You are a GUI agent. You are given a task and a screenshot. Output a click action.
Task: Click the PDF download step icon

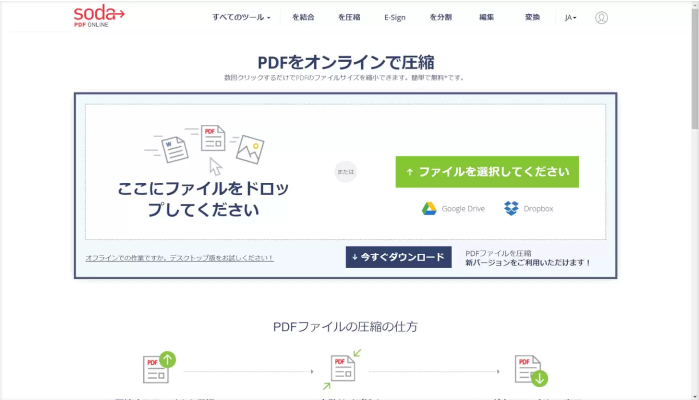pyautogui.click(x=530, y=369)
